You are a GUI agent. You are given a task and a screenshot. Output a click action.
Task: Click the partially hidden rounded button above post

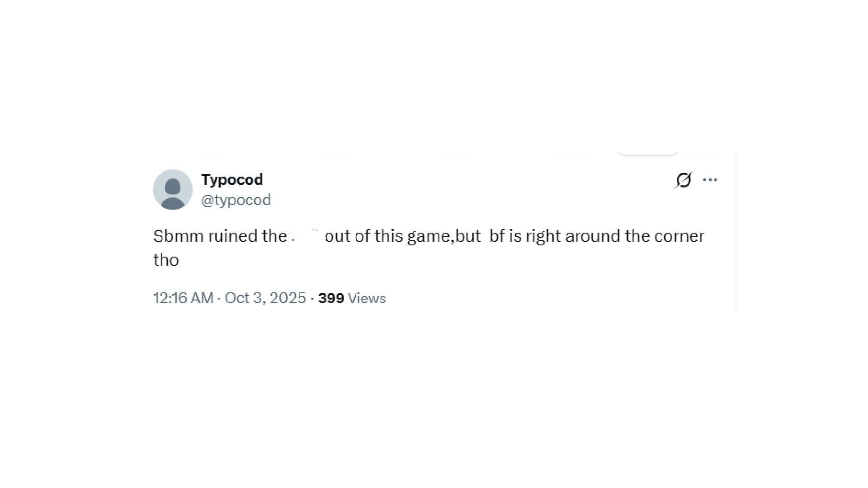pyautogui.click(x=647, y=153)
